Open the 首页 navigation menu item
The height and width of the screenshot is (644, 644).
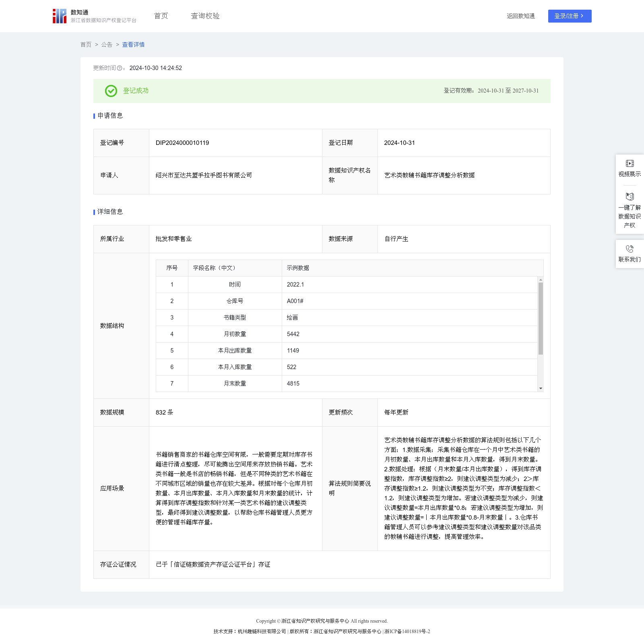click(161, 16)
